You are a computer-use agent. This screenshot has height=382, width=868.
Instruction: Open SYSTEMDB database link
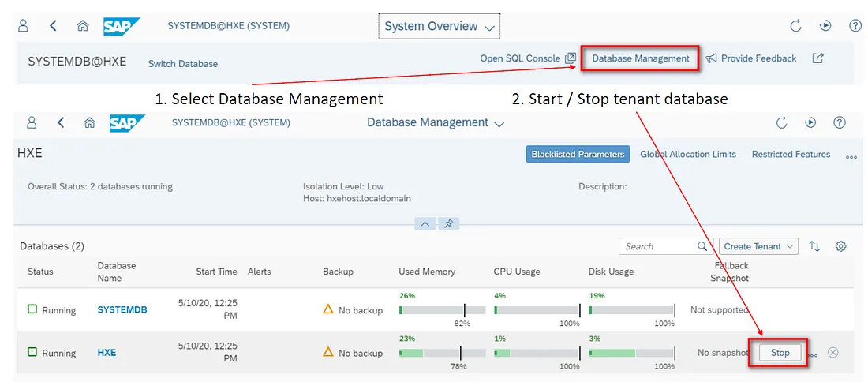[x=122, y=310]
